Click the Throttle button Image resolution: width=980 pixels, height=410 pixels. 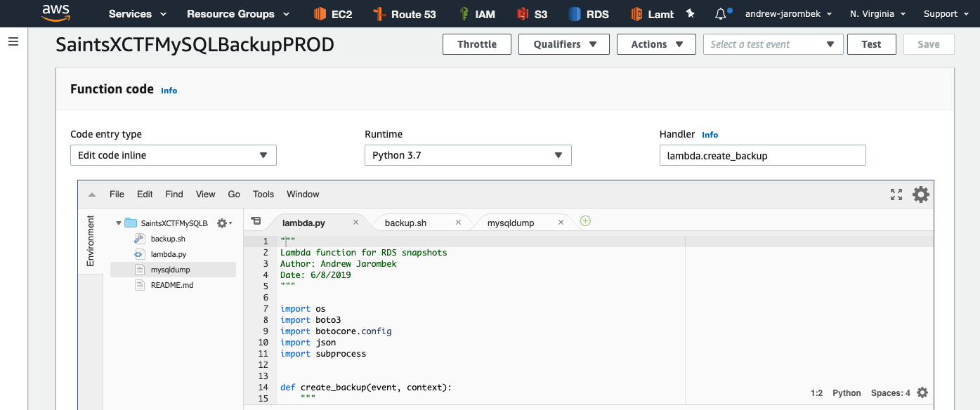pos(477,44)
